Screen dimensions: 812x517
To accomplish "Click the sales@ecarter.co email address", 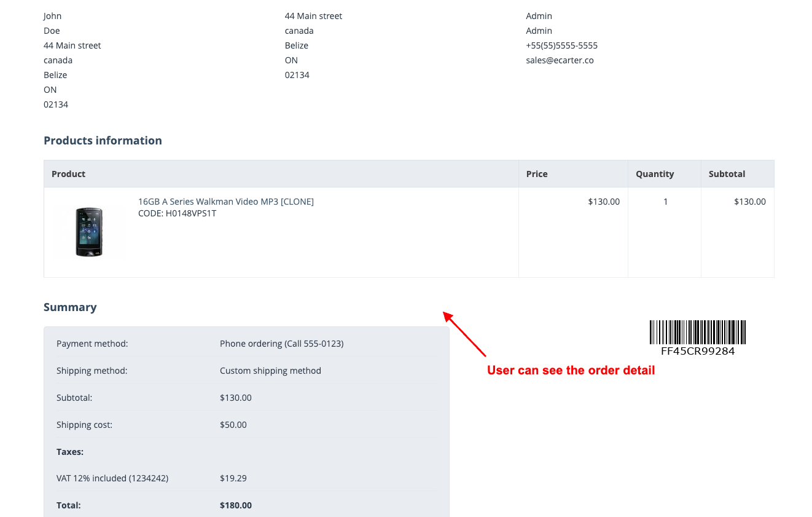I will click(560, 60).
